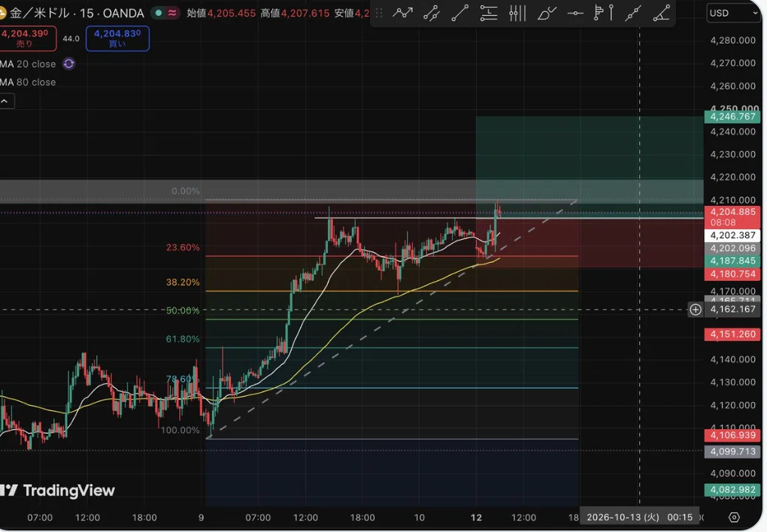Select the 50.00% Fibonacci level label
This screenshot has width=767, height=532.
tap(183, 310)
